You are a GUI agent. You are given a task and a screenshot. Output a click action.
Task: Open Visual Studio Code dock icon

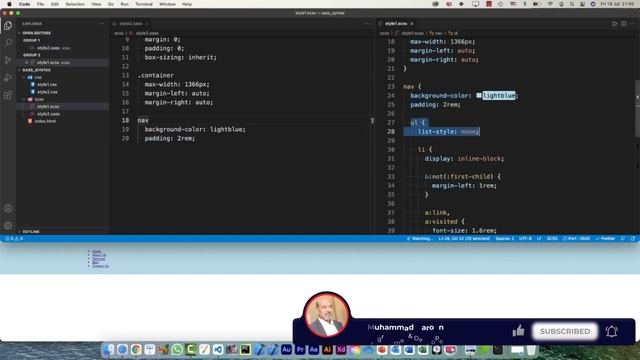[218, 350]
